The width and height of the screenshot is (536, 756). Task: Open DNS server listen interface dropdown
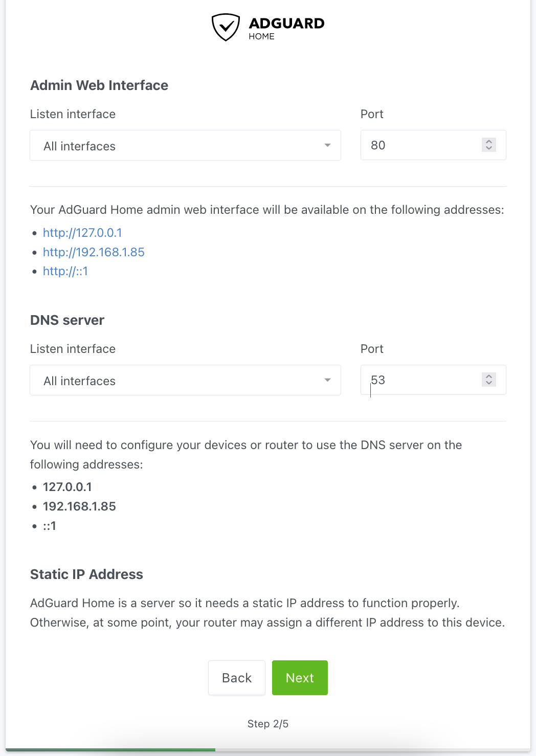[185, 380]
